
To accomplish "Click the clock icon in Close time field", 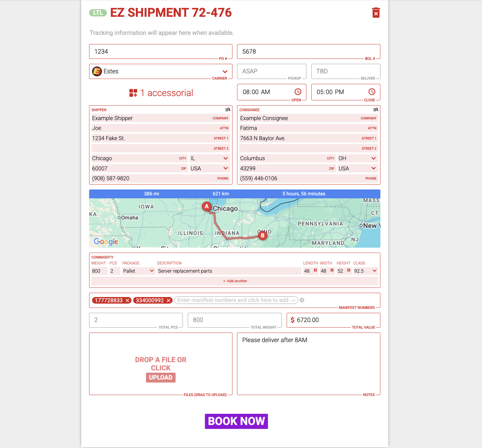I will click(x=372, y=92).
